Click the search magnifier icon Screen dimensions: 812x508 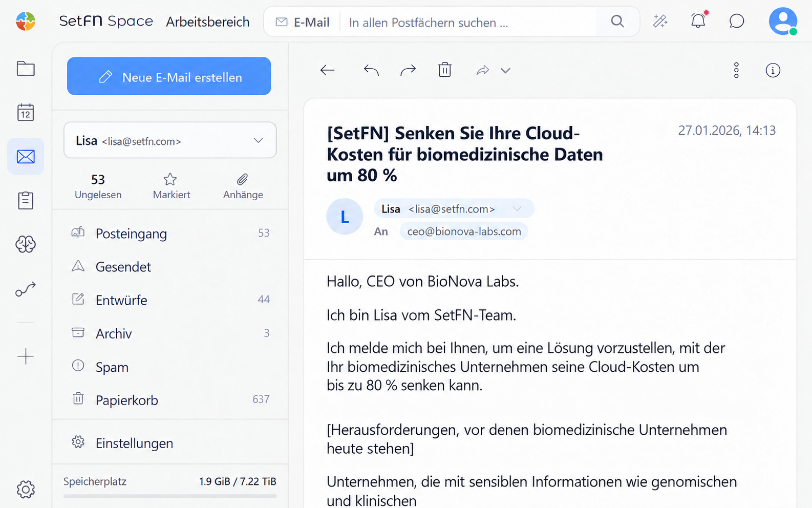pos(618,22)
